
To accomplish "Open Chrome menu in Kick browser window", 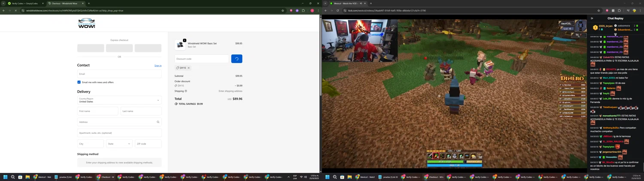I will pyautogui.click(x=640, y=11).
